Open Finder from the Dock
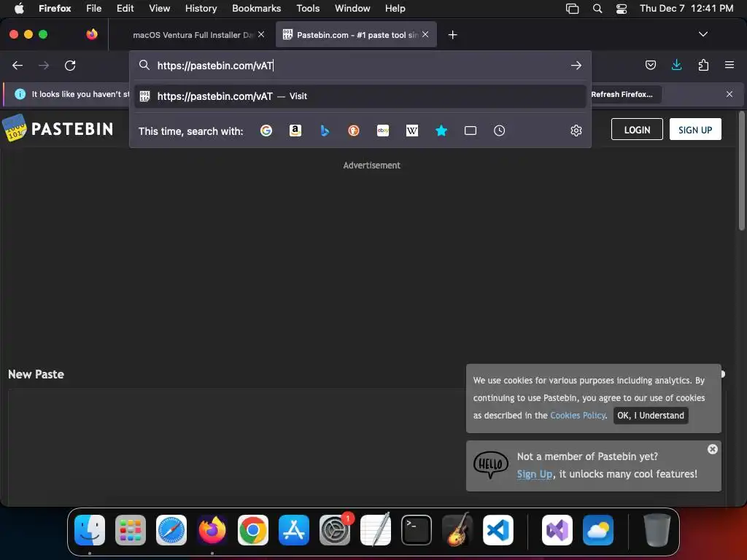Screen dimensions: 747x560 click(x=90, y=530)
